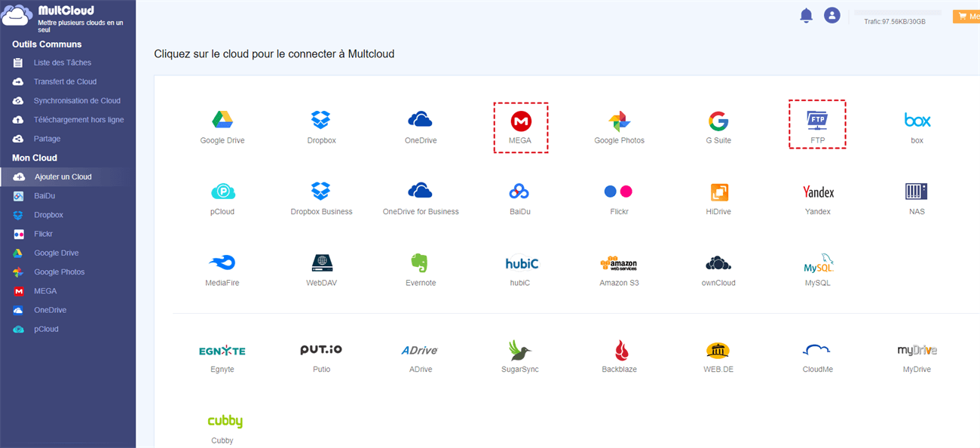This screenshot has height=448, width=980.
Task: Open BaiDu account in sidebar
Action: 44,196
